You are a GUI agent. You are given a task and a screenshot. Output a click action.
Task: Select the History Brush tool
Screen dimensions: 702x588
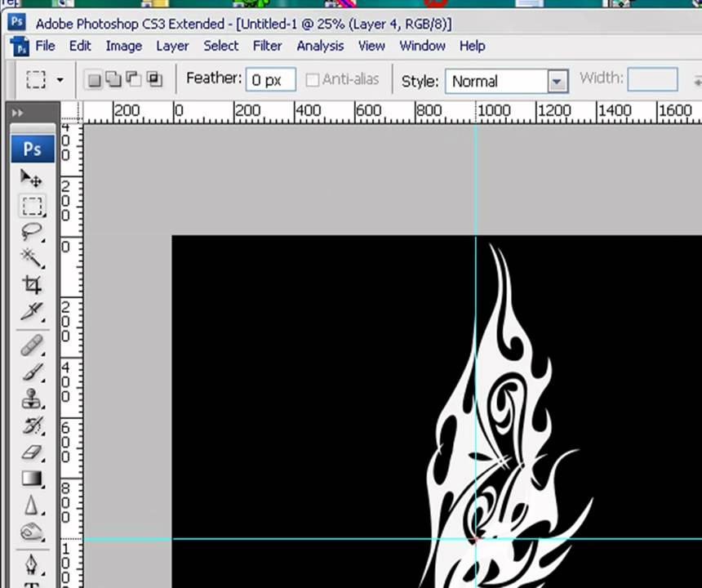point(32,425)
